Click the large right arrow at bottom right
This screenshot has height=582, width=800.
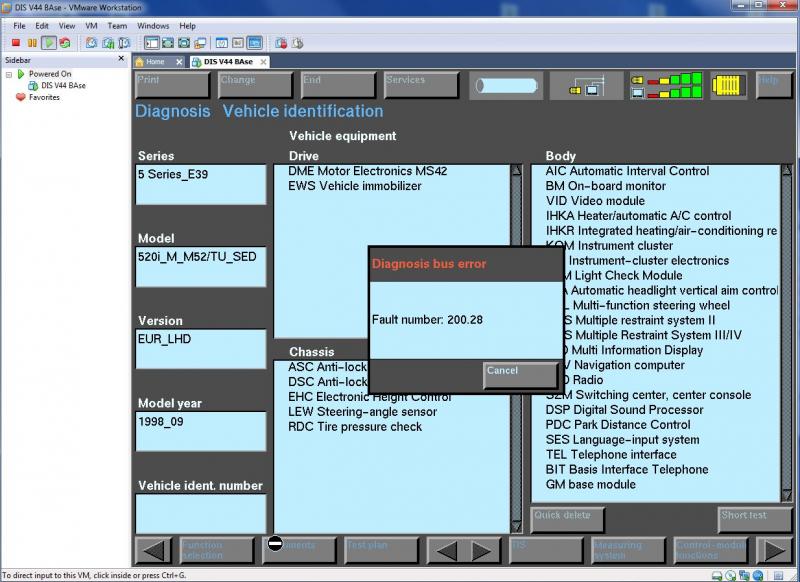tap(774, 550)
